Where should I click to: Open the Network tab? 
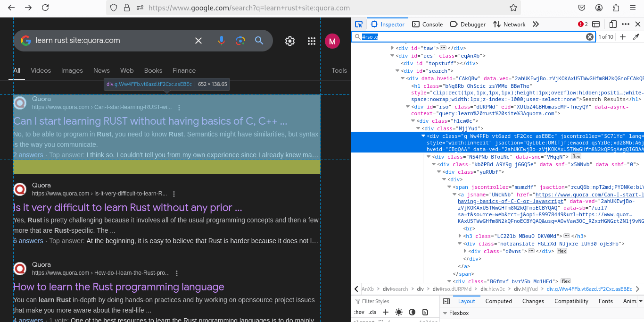tap(509, 24)
